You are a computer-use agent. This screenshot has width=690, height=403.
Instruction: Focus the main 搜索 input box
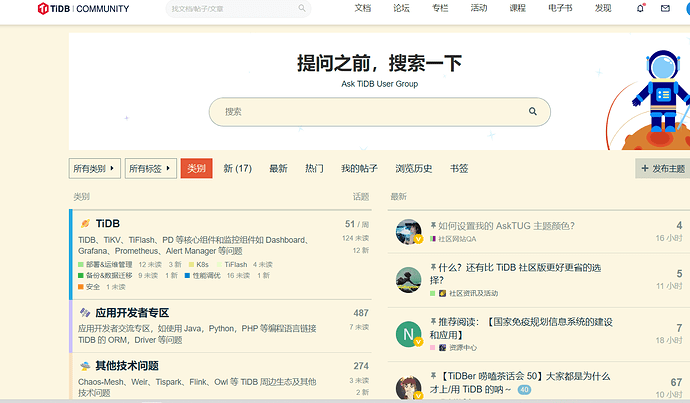pyautogui.click(x=379, y=112)
